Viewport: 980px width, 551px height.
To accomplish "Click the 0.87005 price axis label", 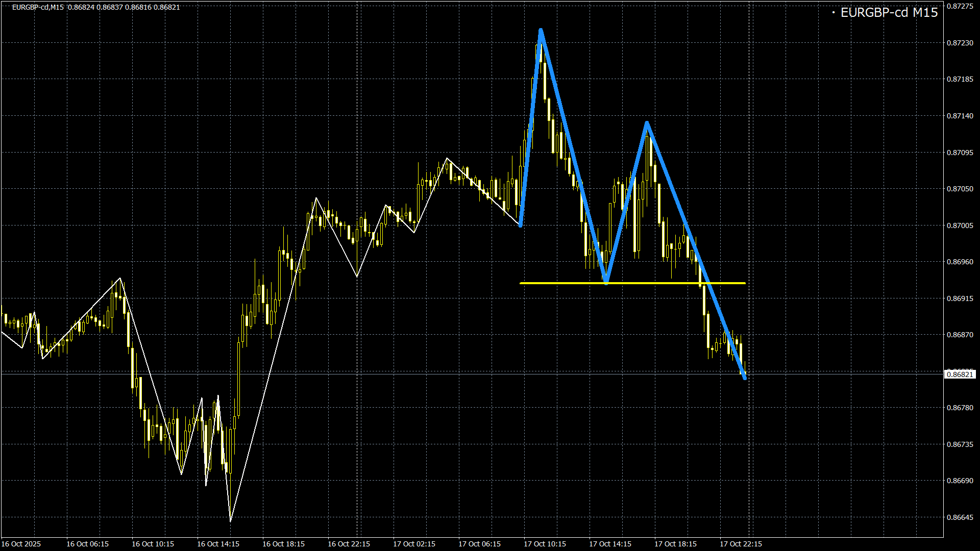I will click(x=960, y=226).
